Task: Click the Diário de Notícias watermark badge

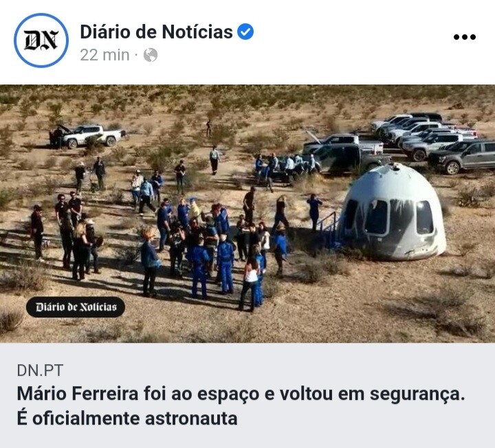Action: click(76, 307)
